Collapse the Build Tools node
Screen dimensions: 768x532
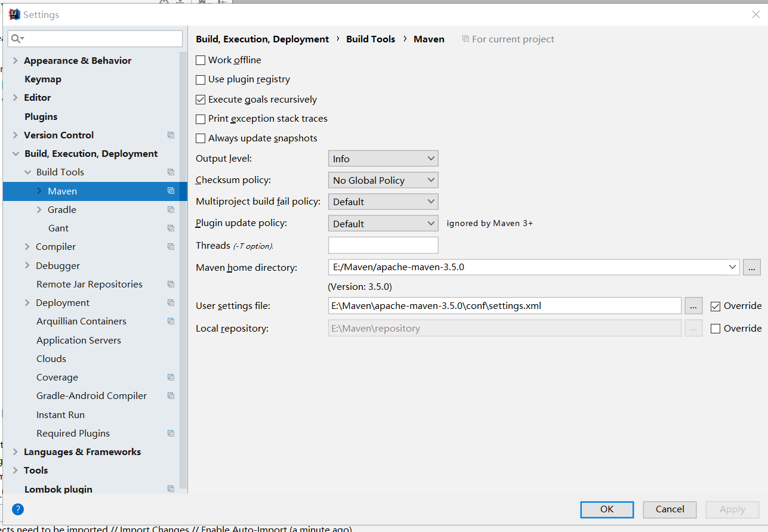click(x=27, y=172)
